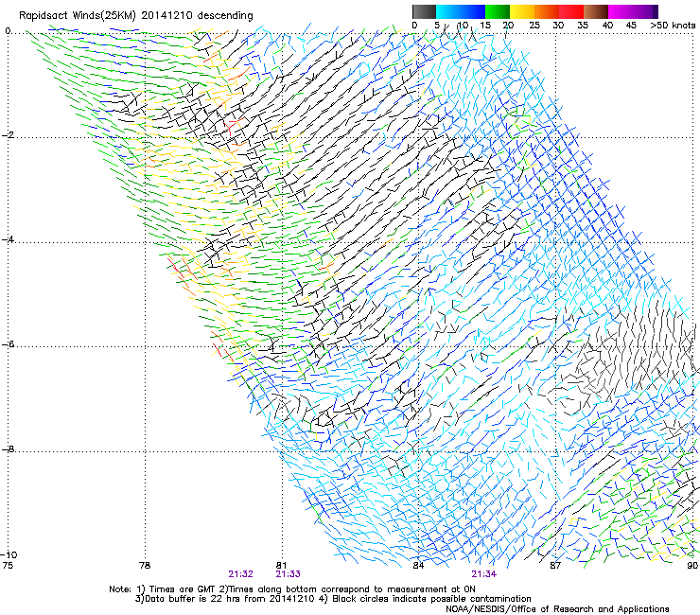This screenshot has width=700, height=615.
Task: Click the latitude axis label '-4'
Action: [x=8, y=239]
